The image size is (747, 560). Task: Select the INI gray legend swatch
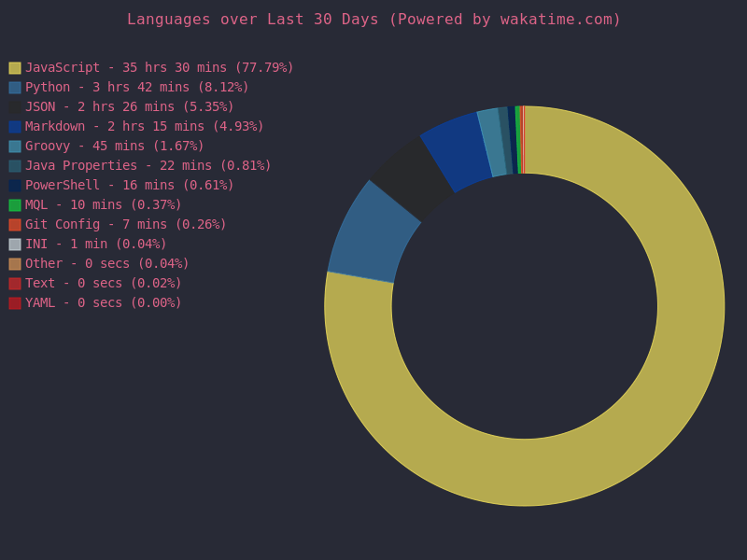(x=15, y=245)
